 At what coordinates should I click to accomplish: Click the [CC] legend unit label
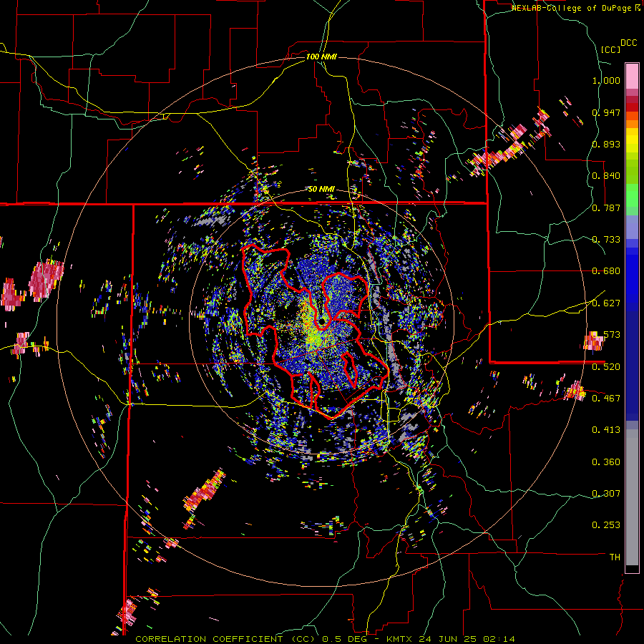click(x=611, y=49)
